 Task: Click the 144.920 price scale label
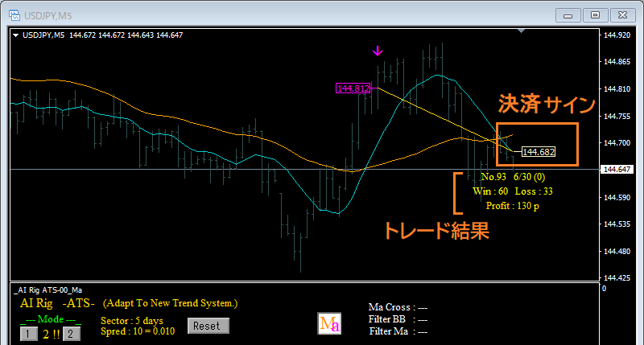pyautogui.click(x=617, y=35)
